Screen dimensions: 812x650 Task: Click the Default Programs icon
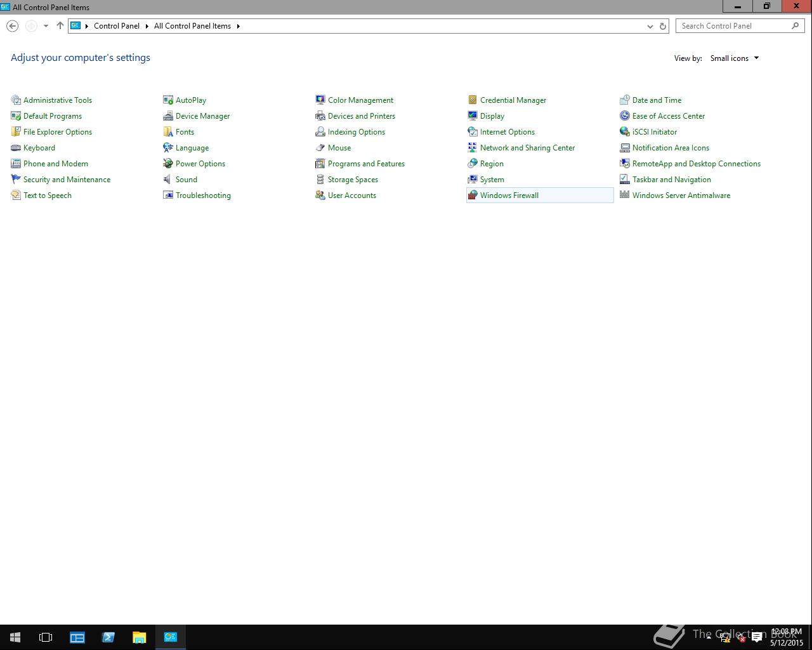tap(16, 116)
